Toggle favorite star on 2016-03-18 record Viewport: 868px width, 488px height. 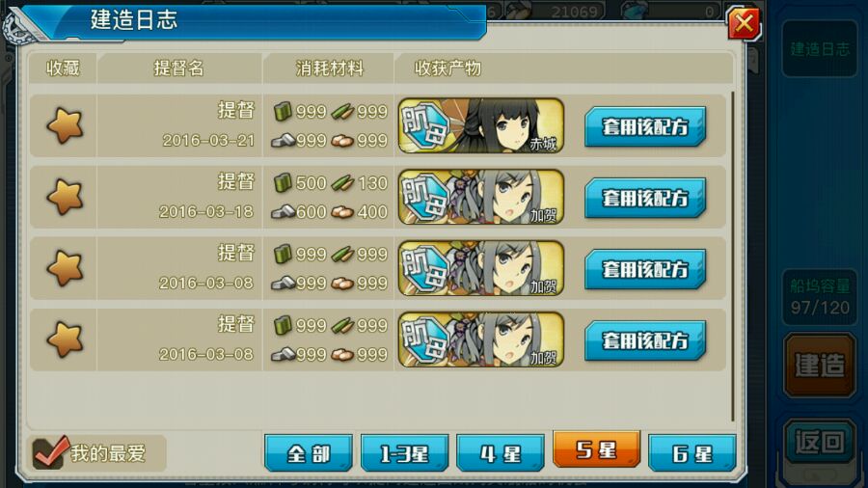pos(65,197)
